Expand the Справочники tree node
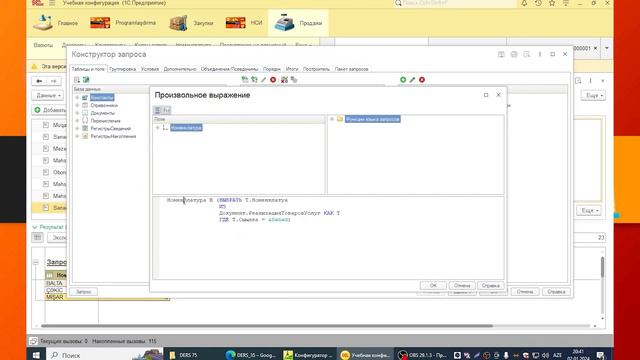The height and width of the screenshot is (360, 640). click(77, 105)
